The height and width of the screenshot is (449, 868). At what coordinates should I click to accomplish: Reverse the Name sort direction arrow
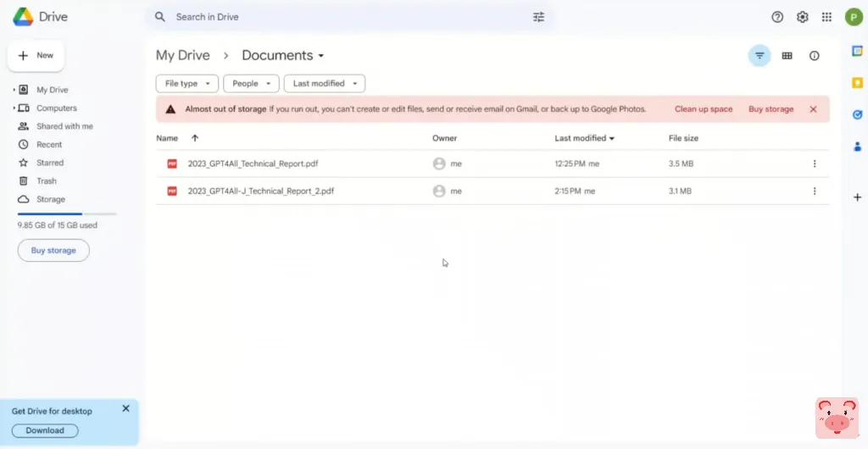pos(195,138)
